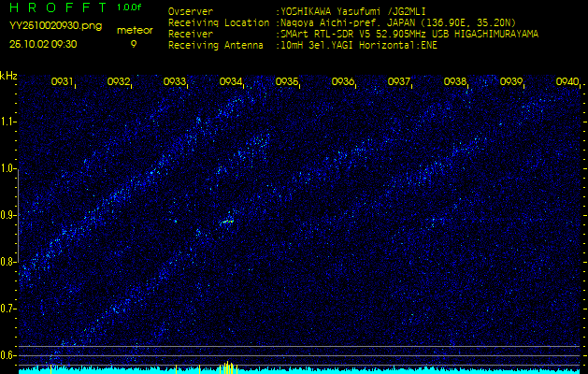Click the 0937 time marker
The image size is (588, 374).
point(398,81)
